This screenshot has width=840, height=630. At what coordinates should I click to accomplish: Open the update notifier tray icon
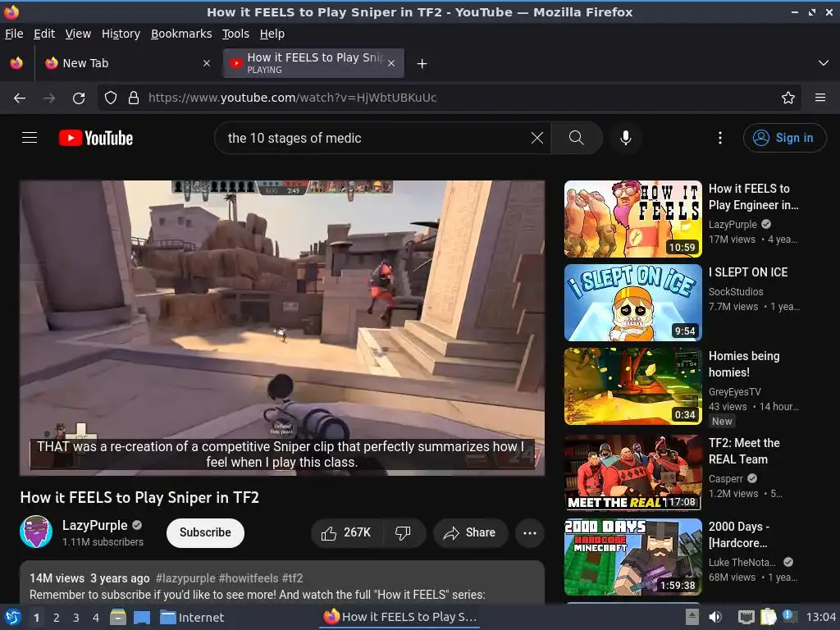789,616
